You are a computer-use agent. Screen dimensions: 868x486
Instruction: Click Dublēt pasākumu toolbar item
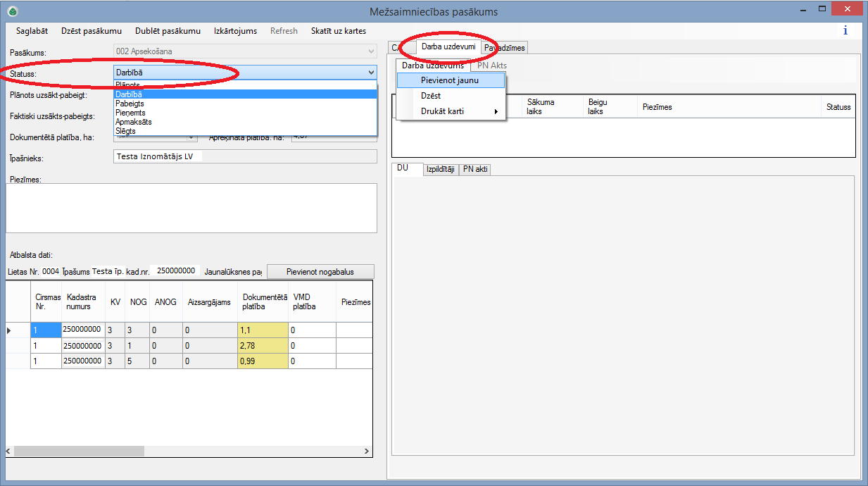point(168,31)
